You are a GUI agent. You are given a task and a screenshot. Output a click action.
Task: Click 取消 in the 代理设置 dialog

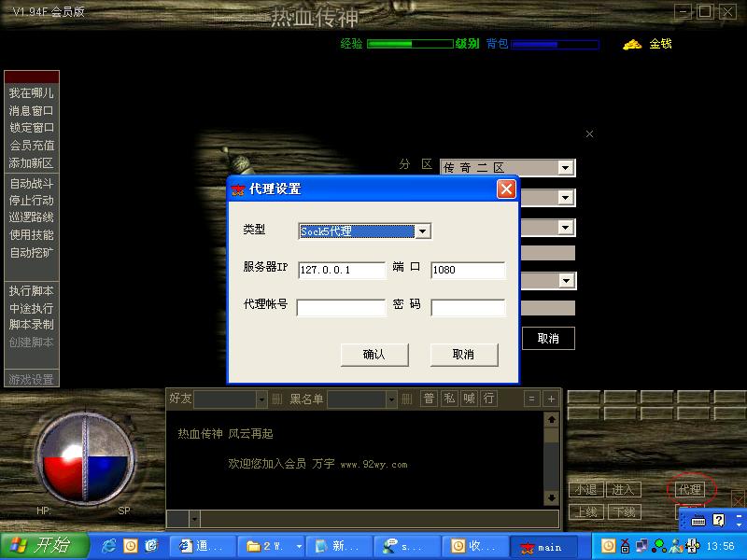(x=464, y=355)
